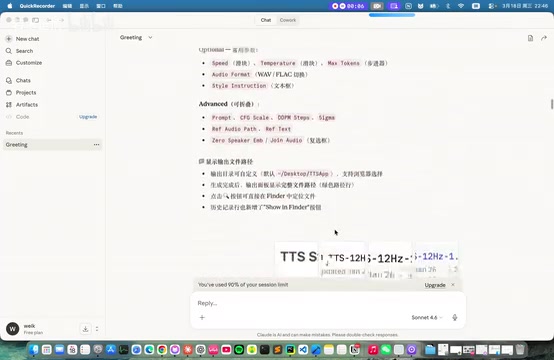Click the share arrow icon at top right
Viewport: 554px width, 360px height.
pyautogui.click(x=544, y=38)
